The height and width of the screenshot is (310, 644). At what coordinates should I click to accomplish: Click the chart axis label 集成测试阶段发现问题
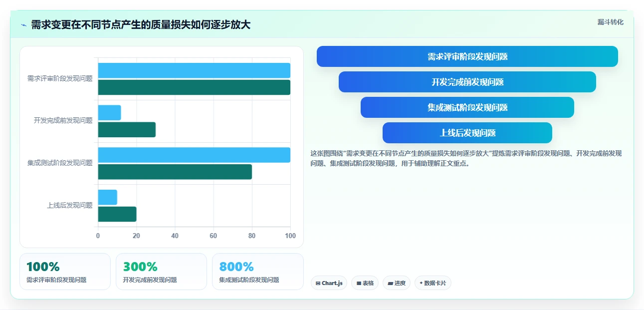60,163
